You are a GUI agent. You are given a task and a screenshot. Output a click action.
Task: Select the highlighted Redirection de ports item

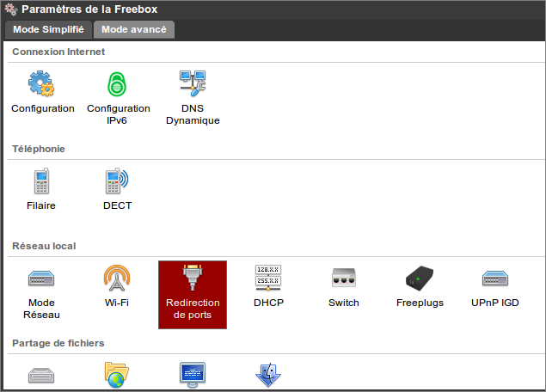point(193,294)
